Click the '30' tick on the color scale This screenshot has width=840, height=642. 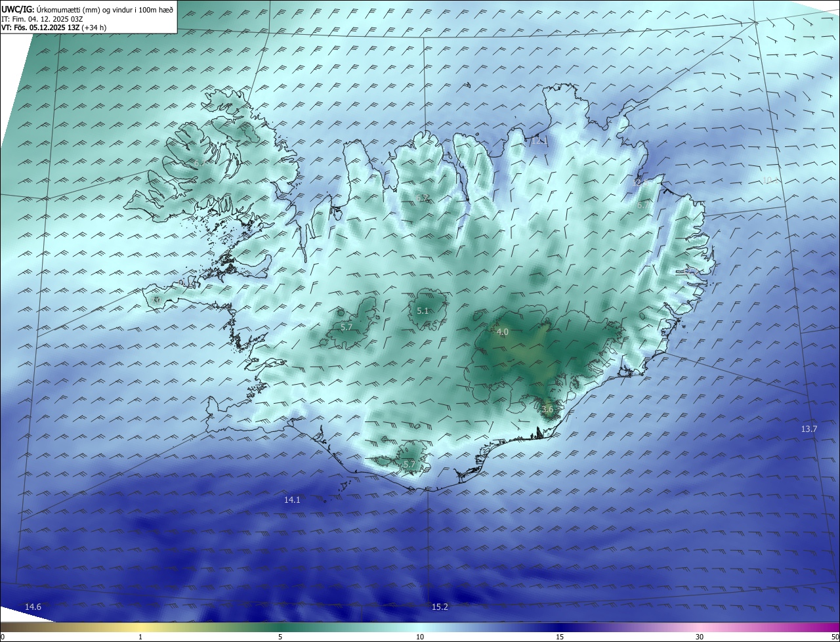tap(700, 637)
